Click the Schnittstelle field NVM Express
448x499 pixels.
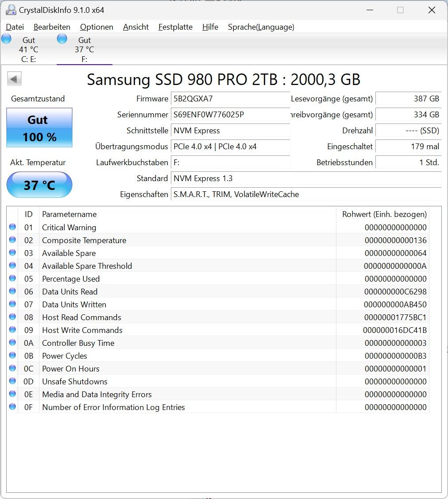(230, 131)
